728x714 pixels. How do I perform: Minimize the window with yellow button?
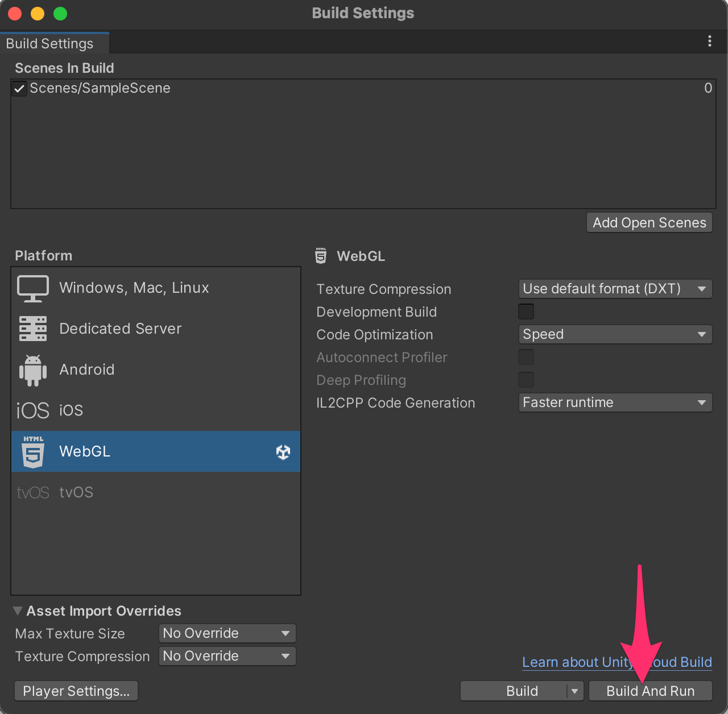tap(38, 14)
